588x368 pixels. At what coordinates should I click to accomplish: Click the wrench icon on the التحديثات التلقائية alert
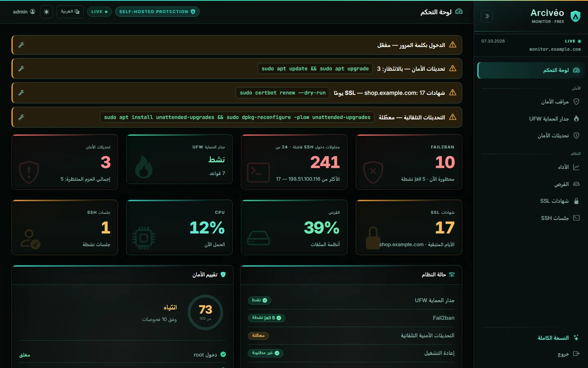tap(21, 117)
